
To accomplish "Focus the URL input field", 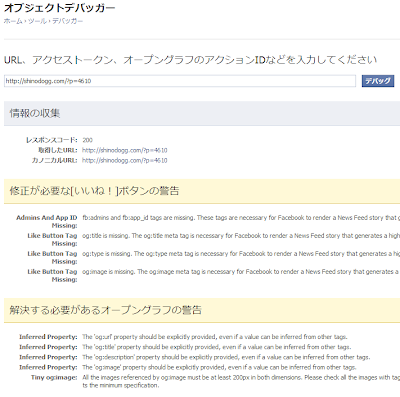I will [x=180, y=81].
